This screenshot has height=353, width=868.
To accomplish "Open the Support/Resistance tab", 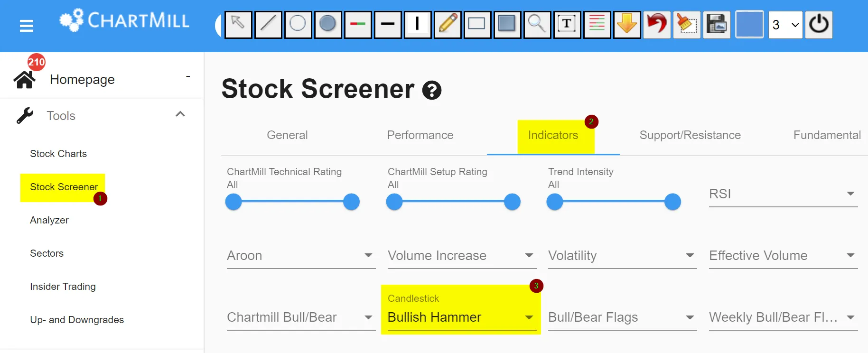I will point(690,135).
